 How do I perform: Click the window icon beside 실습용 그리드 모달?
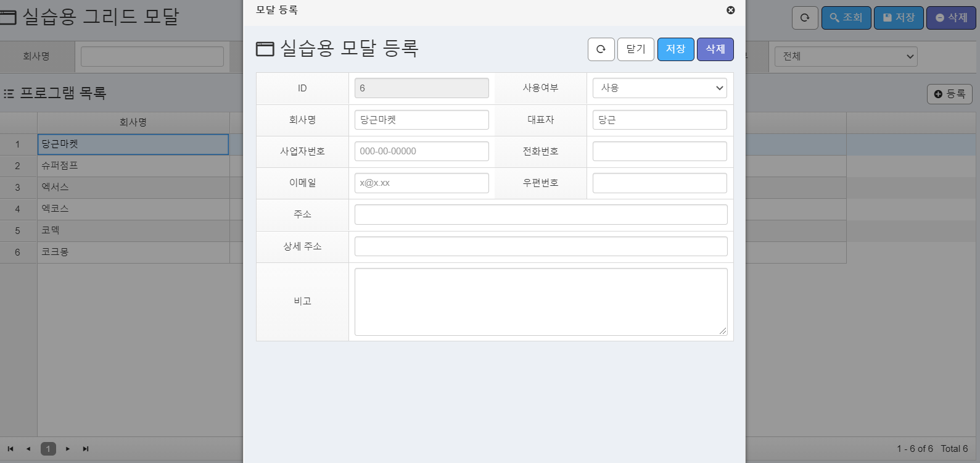(7, 17)
